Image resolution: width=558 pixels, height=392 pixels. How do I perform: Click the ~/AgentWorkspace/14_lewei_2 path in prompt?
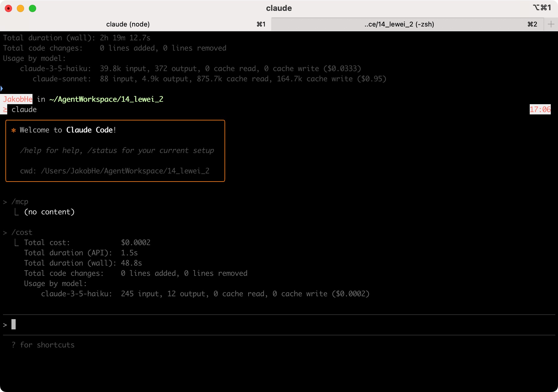pos(106,99)
